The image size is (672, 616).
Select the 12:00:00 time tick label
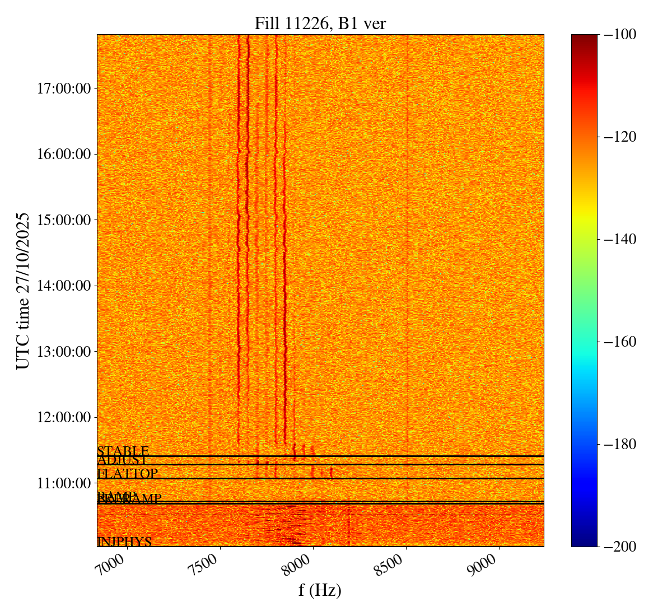point(64,417)
